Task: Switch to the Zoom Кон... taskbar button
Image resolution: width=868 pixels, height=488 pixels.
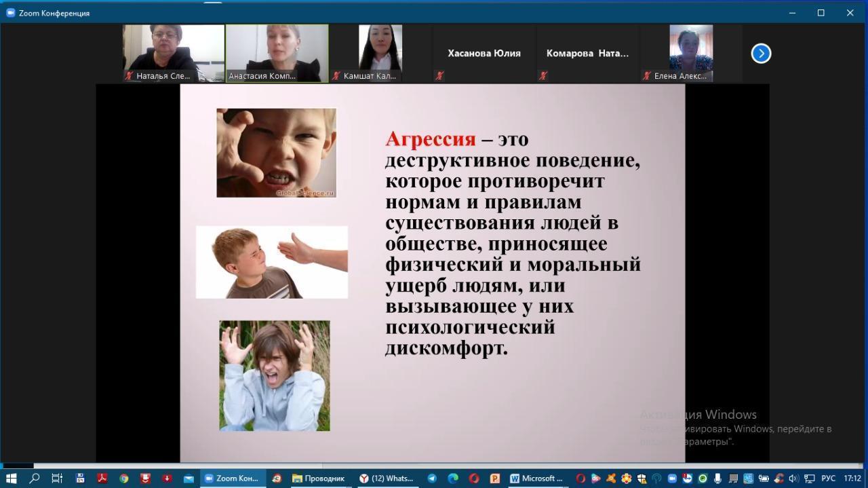Action: [x=232, y=478]
